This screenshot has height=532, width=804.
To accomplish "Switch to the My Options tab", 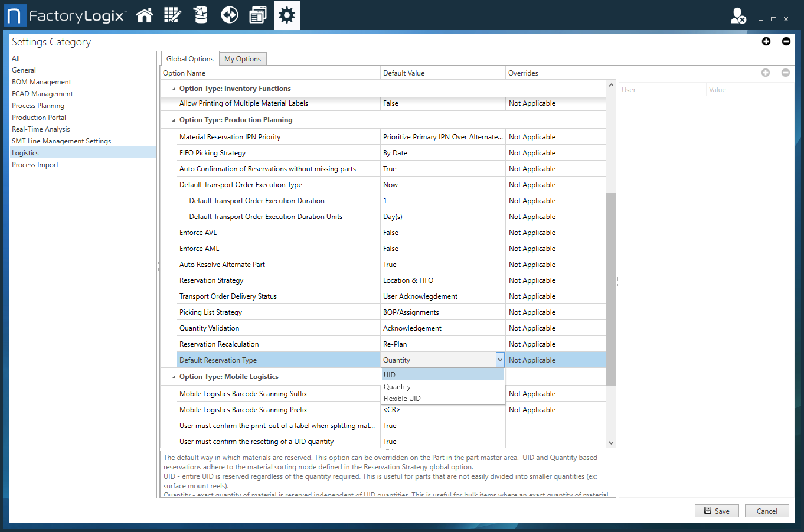I will 243,58.
